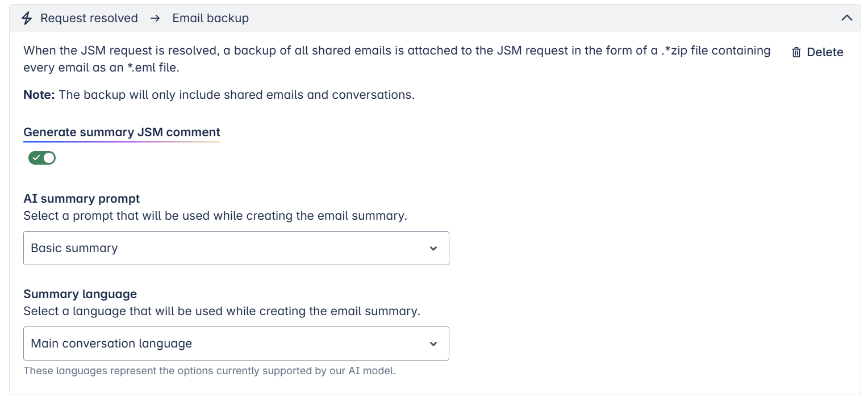868x402 pixels.
Task: Click the chevron in Basic summary field
Action: click(x=433, y=248)
